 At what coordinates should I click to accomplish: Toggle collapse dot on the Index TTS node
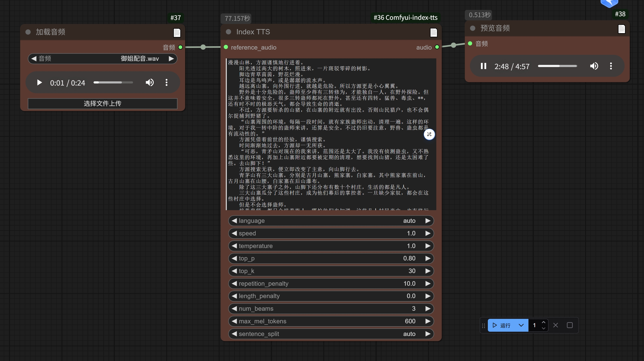point(228,32)
